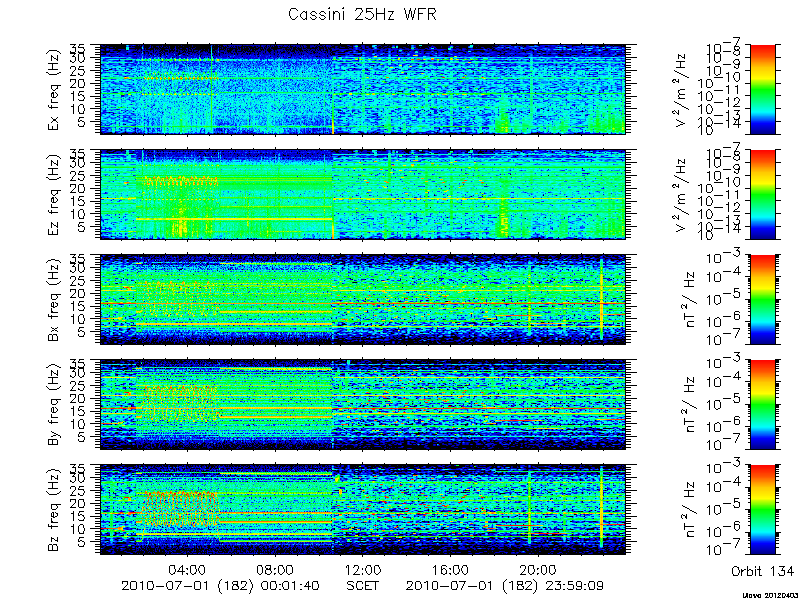
Task: Click the "20:00" time axis label
Action: pos(539,569)
